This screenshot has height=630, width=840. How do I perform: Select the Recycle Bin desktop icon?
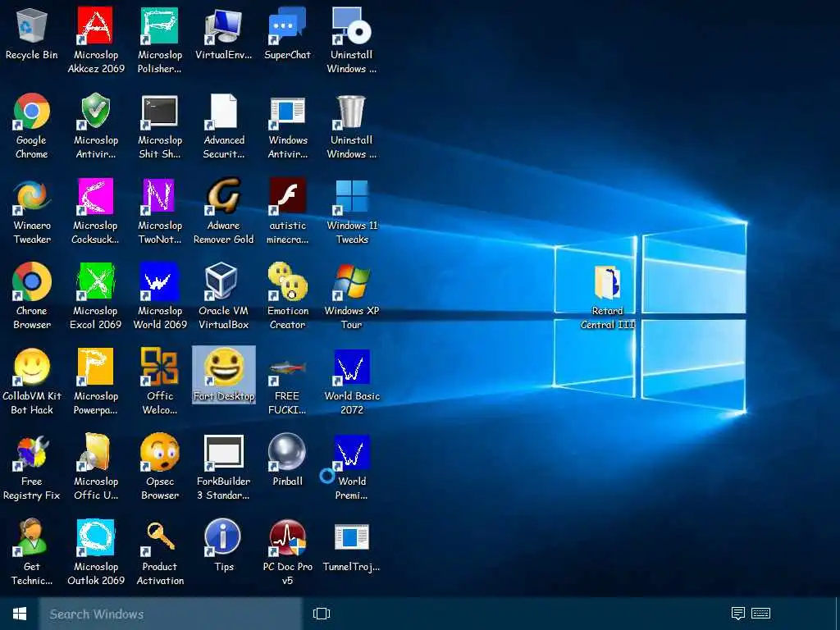[32, 33]
